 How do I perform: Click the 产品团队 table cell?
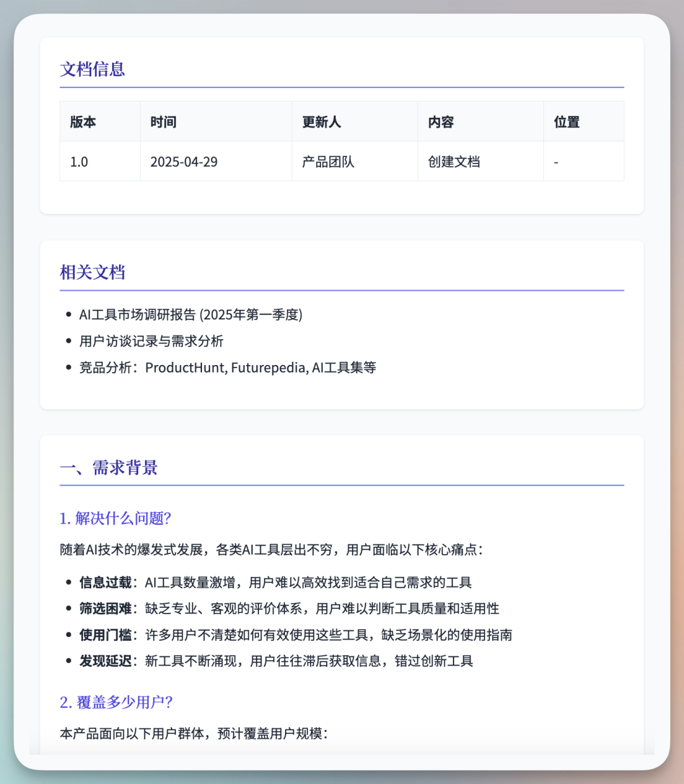[328, 162]
